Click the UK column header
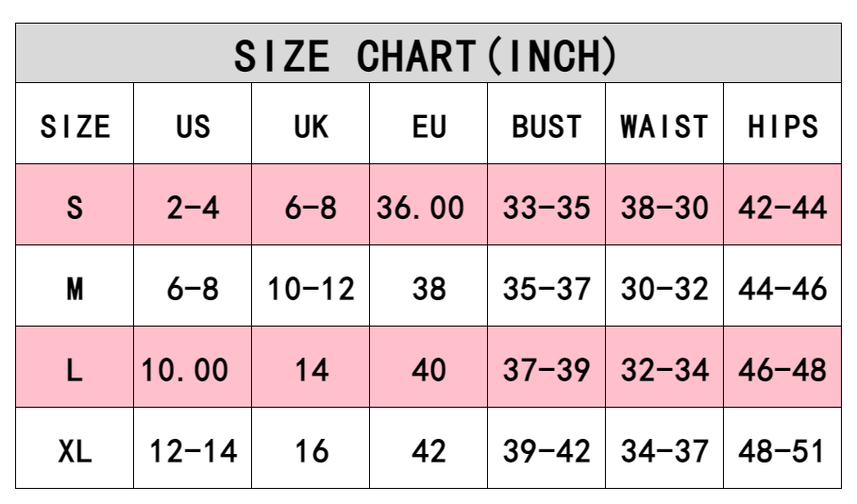Screen dimensions: 857x504 point(311,126)
